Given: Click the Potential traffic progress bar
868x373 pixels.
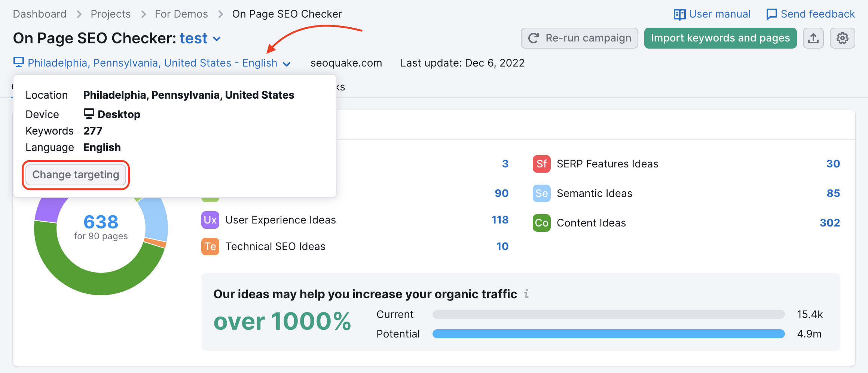Looking at the screenshot, I should (608, 334).
